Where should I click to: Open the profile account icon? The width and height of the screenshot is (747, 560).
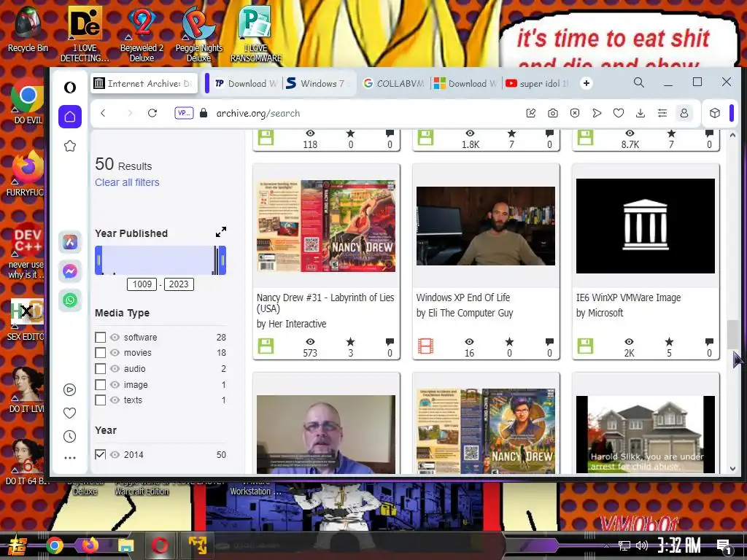coord(684,113)
